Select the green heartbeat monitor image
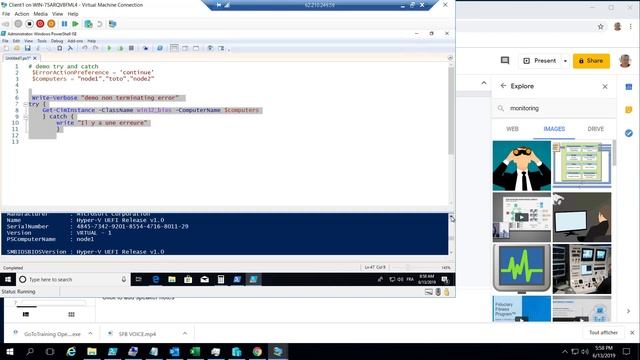The height and width of the screenshot is (360, 640). [522, 269]
